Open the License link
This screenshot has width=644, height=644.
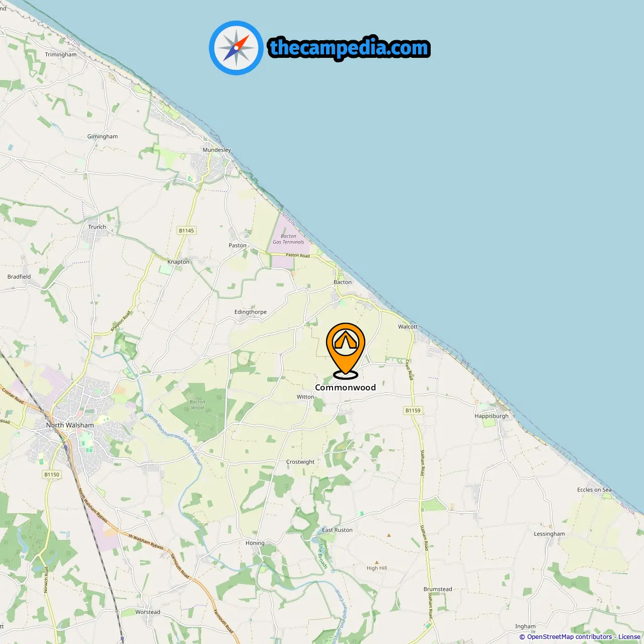[629, 636]
